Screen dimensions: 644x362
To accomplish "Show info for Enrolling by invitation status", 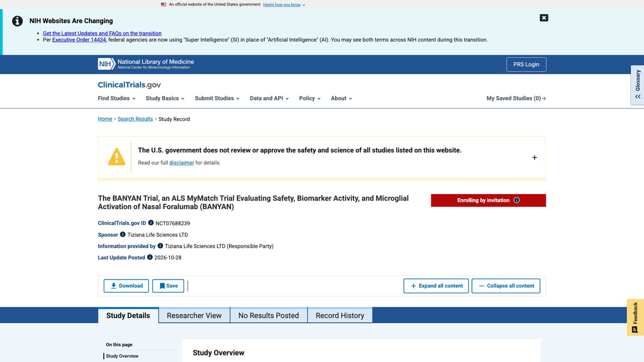I will [516, 200].
